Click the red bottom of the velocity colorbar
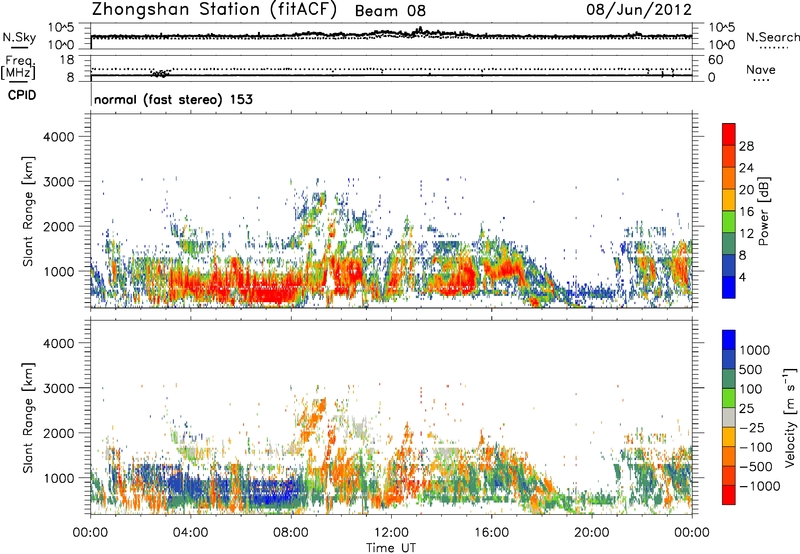The width and height of the screenshot is (800, 554). point(729,495)
